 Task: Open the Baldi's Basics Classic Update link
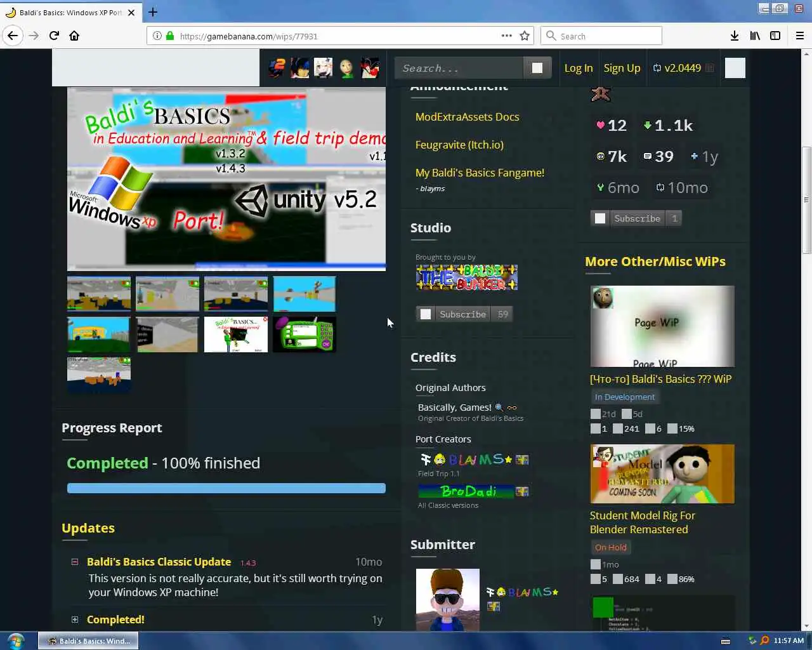159,562
